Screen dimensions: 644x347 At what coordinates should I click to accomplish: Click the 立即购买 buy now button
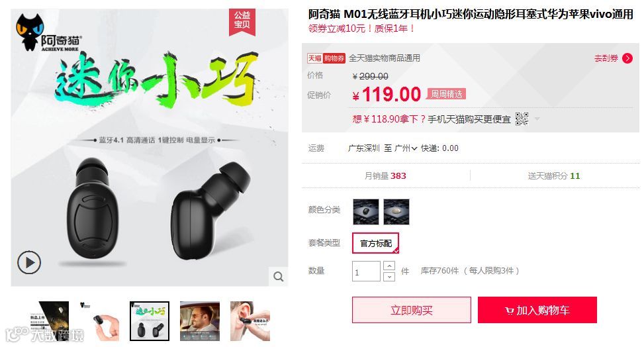412,310
